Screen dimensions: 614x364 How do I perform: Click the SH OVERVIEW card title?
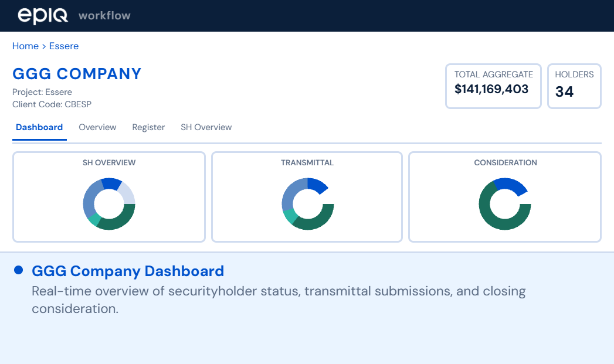click(109, 162)
